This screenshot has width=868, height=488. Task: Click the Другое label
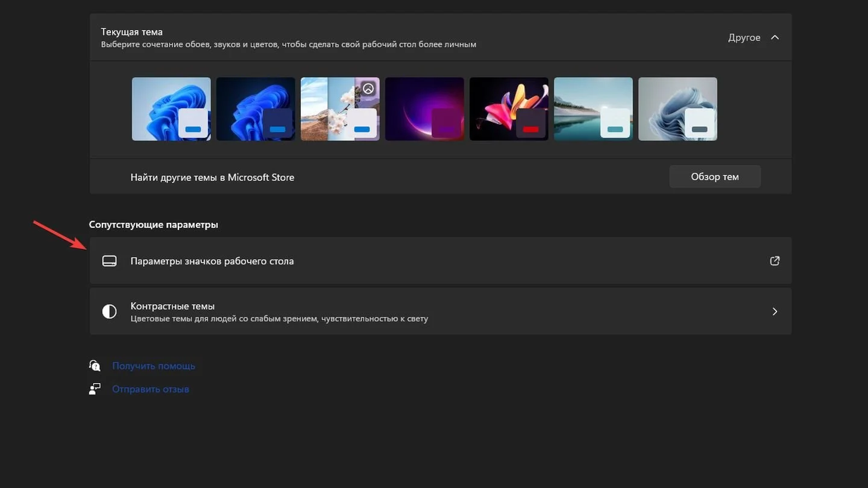744,37
